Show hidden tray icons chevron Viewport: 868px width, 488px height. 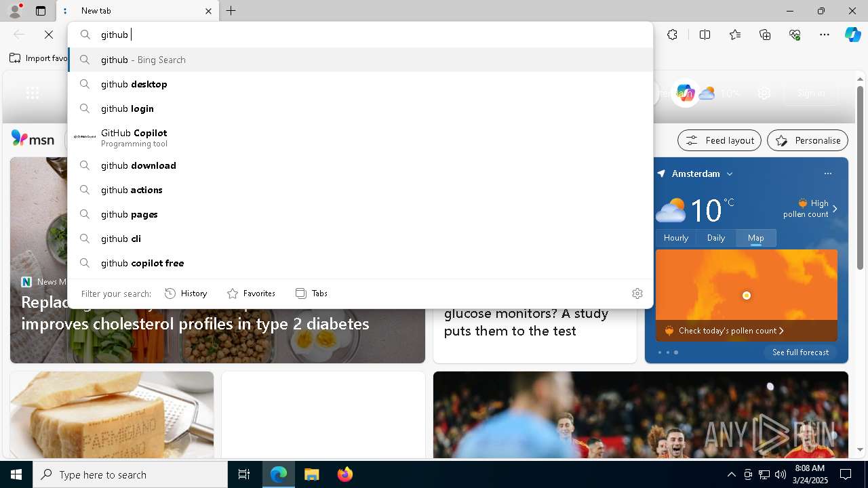pos(731,474)
